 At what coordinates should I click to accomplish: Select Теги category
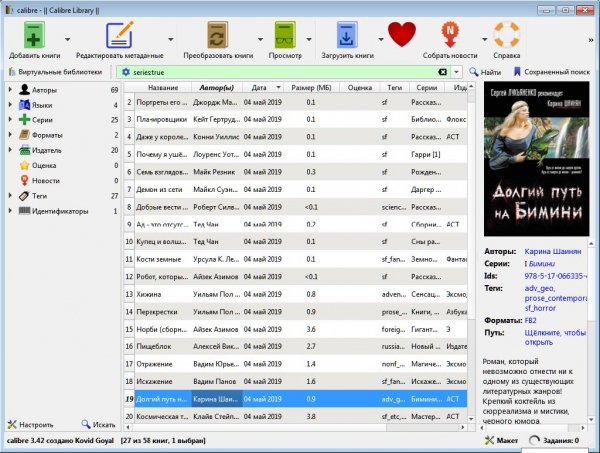coord(39,196)
